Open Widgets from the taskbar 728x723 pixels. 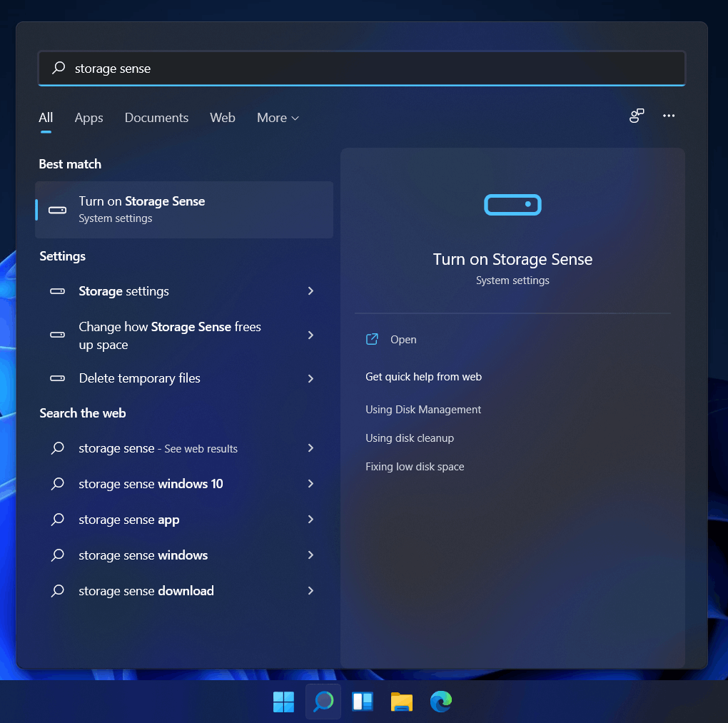pos(362,702)
